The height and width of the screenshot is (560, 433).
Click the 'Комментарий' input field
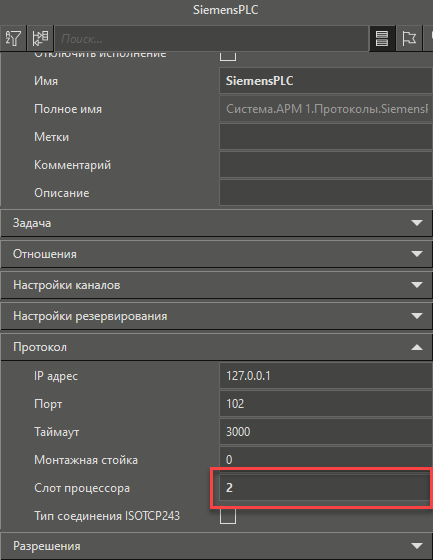326,165
